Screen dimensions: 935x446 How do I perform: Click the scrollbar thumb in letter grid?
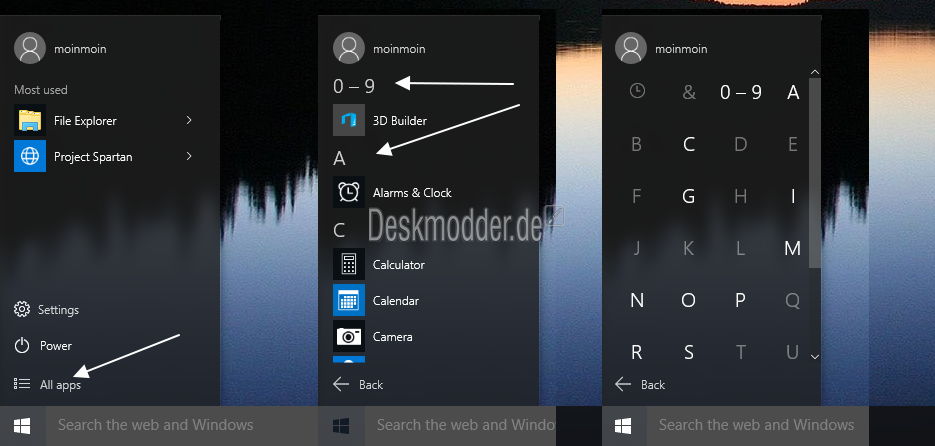point(815,173)
